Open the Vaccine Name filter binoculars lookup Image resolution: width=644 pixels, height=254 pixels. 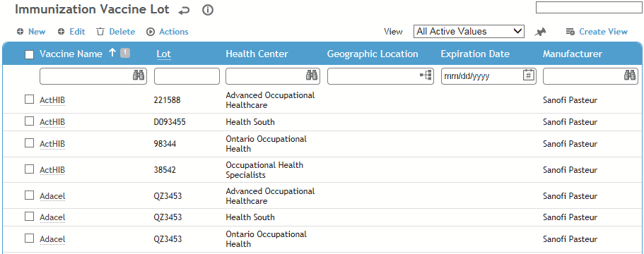tap(139, 75)
